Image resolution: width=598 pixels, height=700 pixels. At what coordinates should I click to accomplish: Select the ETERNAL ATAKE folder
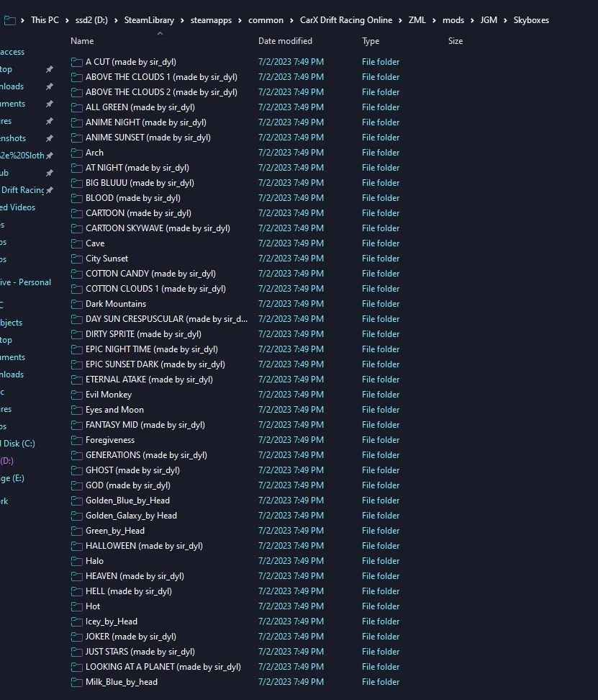pyautogui.click(x=150, y=380)
